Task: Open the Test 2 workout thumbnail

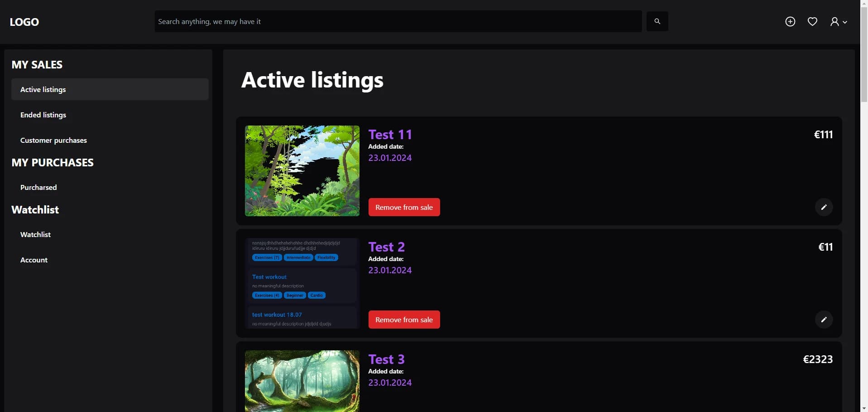Action: (x=302, y=283)
